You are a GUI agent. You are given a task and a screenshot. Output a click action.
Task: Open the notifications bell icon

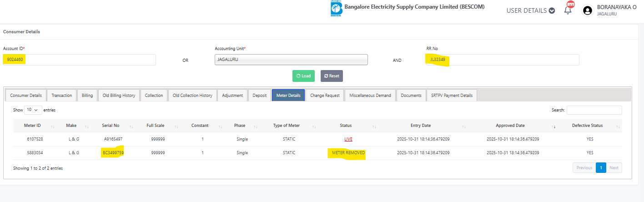(568, 10)
